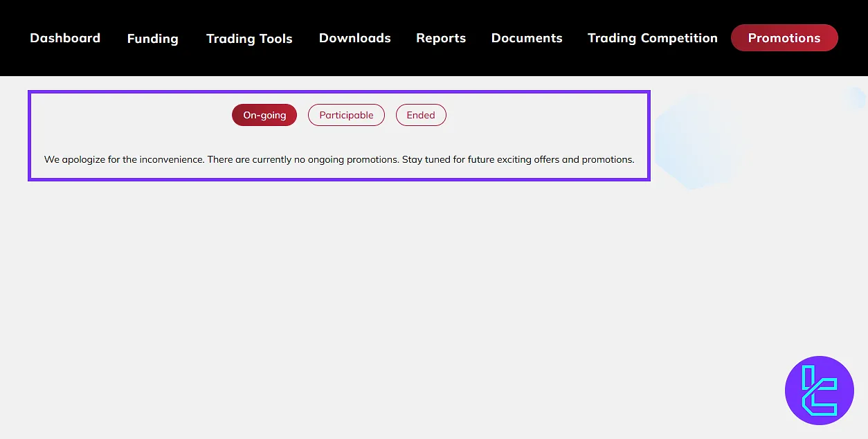Switch to the Participable promotions filter
This screenshot has height=439, width=868.
point(346,115)
